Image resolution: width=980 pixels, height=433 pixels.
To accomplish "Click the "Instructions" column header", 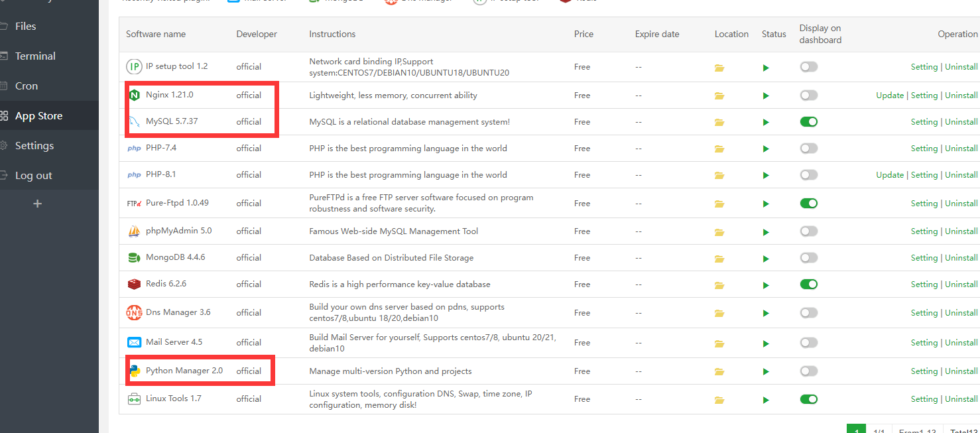I will click(332, 34).
